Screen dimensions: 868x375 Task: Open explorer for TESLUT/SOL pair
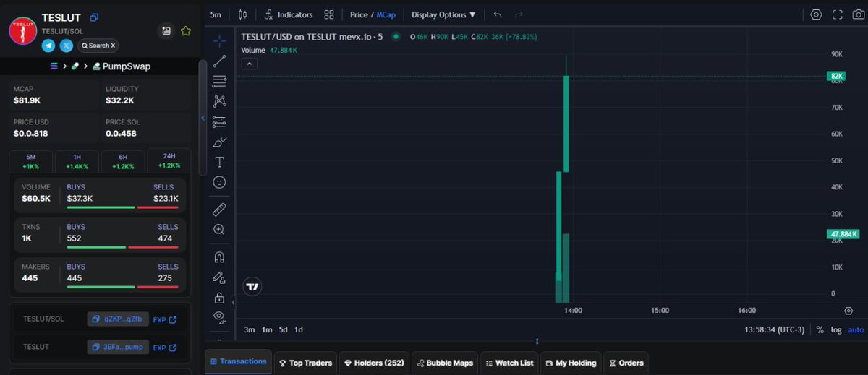coord(165,319)
